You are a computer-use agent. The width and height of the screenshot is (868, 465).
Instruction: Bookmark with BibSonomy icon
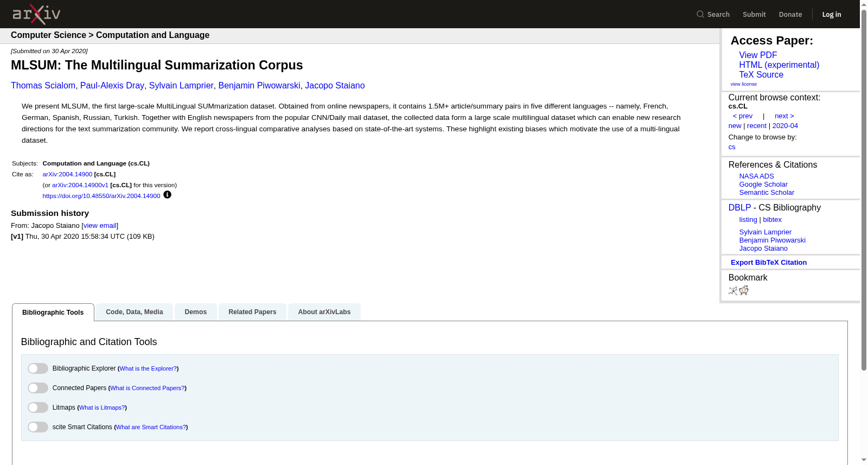point(733,291)
